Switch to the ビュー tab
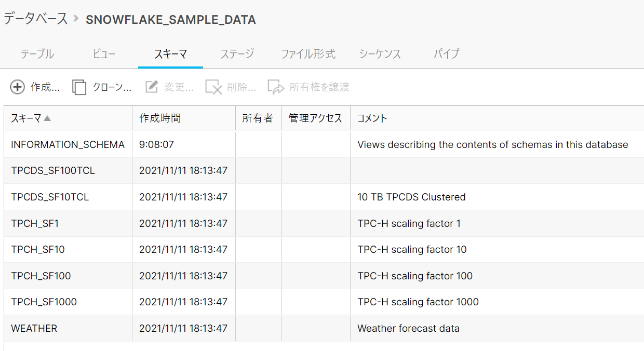 (x=103, y=53)
